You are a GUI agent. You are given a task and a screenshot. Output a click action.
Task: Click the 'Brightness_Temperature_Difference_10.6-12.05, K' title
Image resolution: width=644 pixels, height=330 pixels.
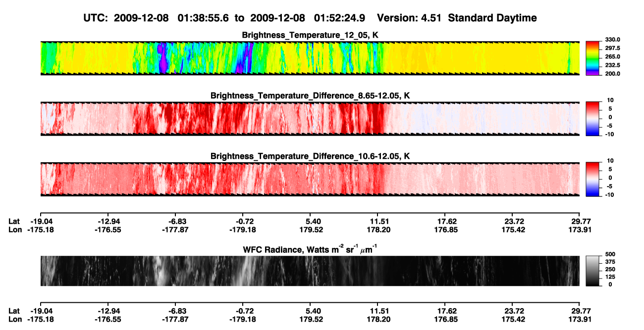click(310, 156)
